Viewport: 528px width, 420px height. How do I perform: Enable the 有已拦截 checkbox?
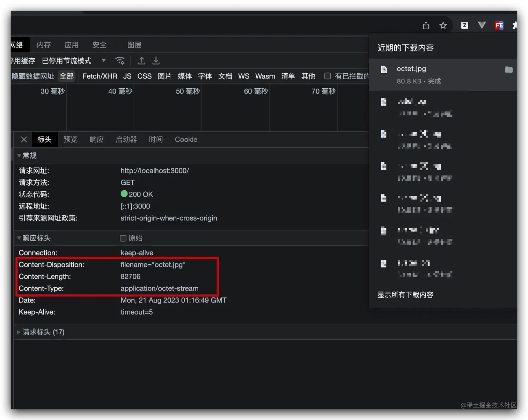(x=328, y=76)
